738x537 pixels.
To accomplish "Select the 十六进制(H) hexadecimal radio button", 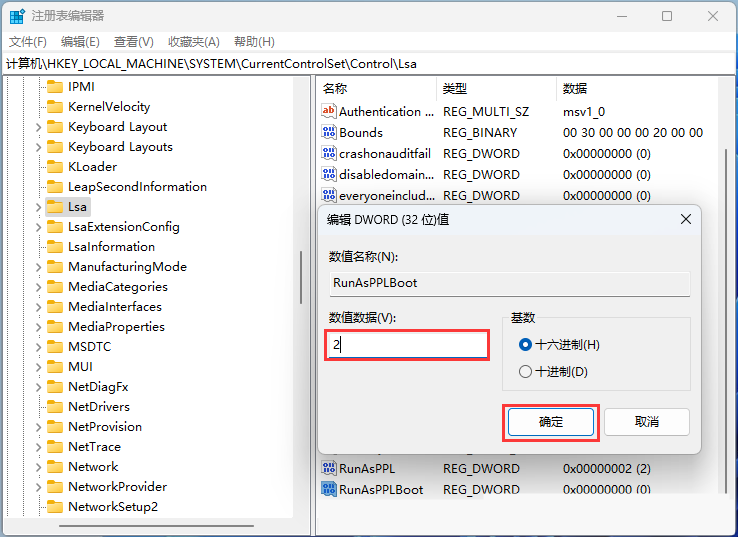I will coord(525,345).
